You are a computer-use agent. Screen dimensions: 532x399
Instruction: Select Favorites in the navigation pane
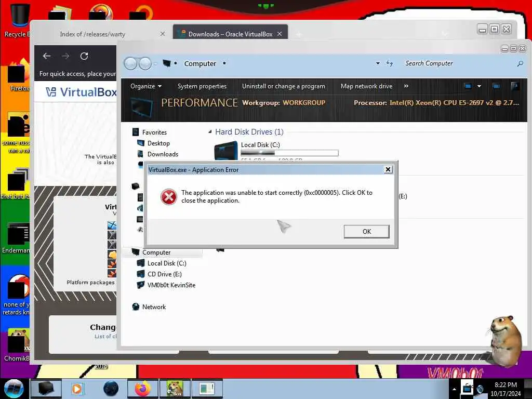pyautogui.click(x=154, y=132)
